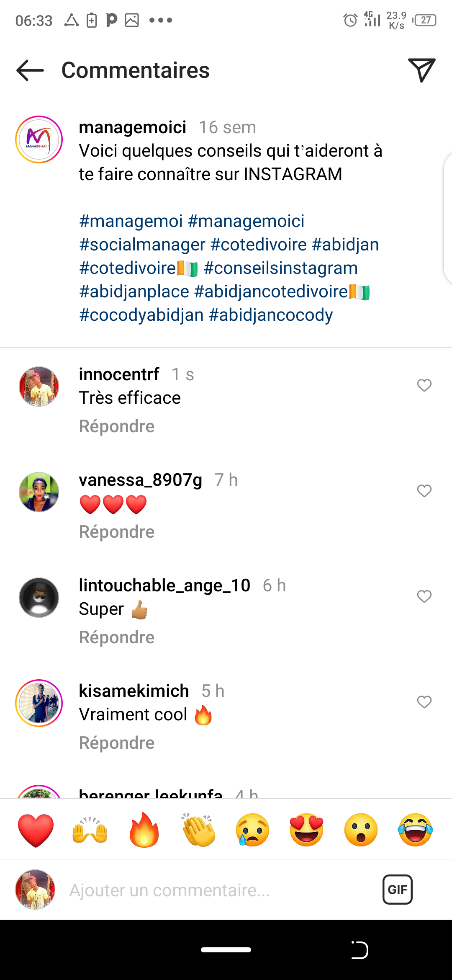Screen dimensions: 452x980
Task: View managemoici's profile picture
Action: (39, 139)
